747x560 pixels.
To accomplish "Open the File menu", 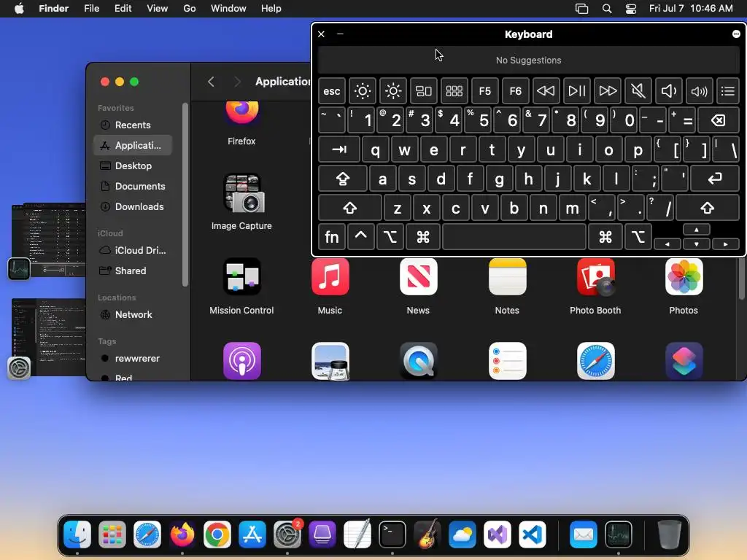I will point(91,9).
